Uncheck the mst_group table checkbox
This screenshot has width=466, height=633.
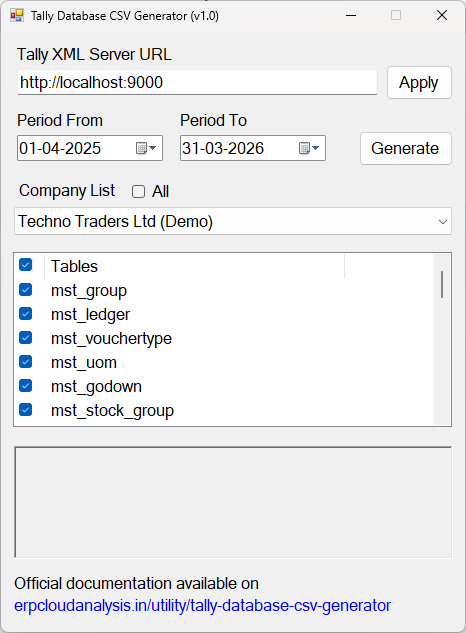pos(25,290)
